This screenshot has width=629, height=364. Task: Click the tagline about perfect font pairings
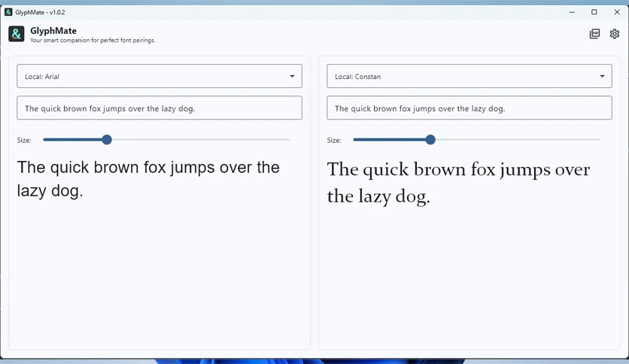click(x=93, y=41)
